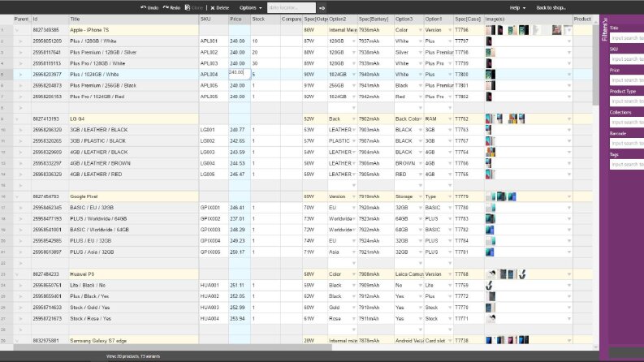Open Option2 dropdown for APL001 row
Screen dimensions: 644x362
click(x=353, y=41)
